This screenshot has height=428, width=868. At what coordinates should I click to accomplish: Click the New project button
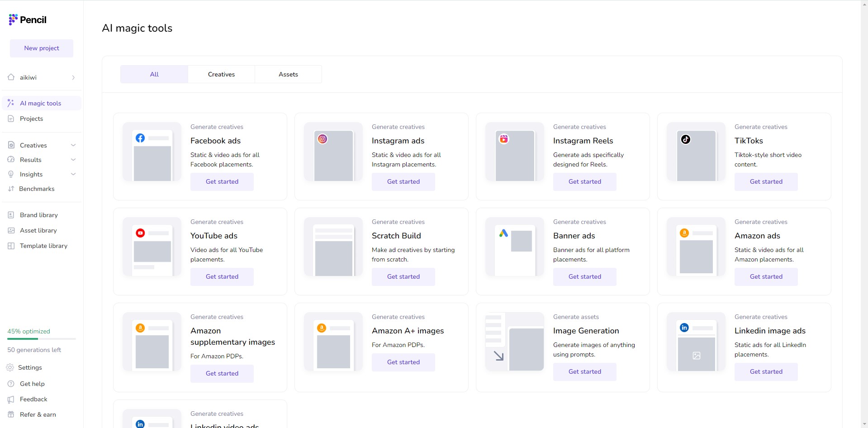click(x=42, y=48)
